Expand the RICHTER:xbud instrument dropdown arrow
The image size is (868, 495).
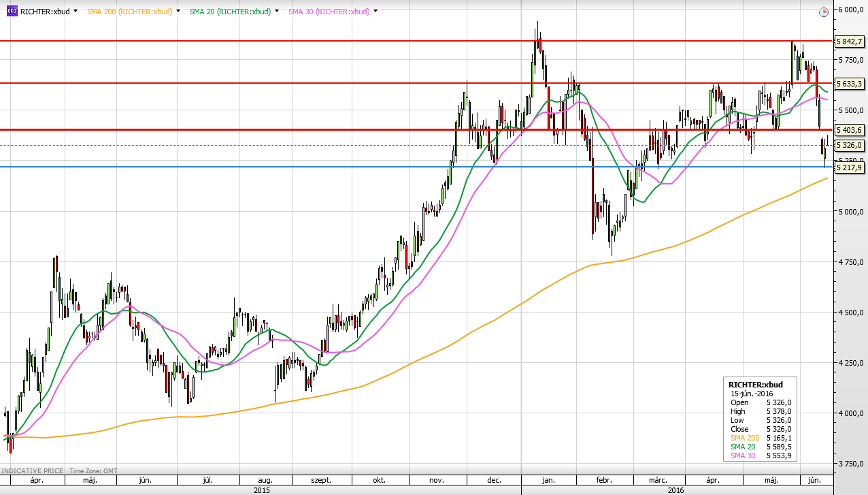pyautogui.click(x=75, y=12)
